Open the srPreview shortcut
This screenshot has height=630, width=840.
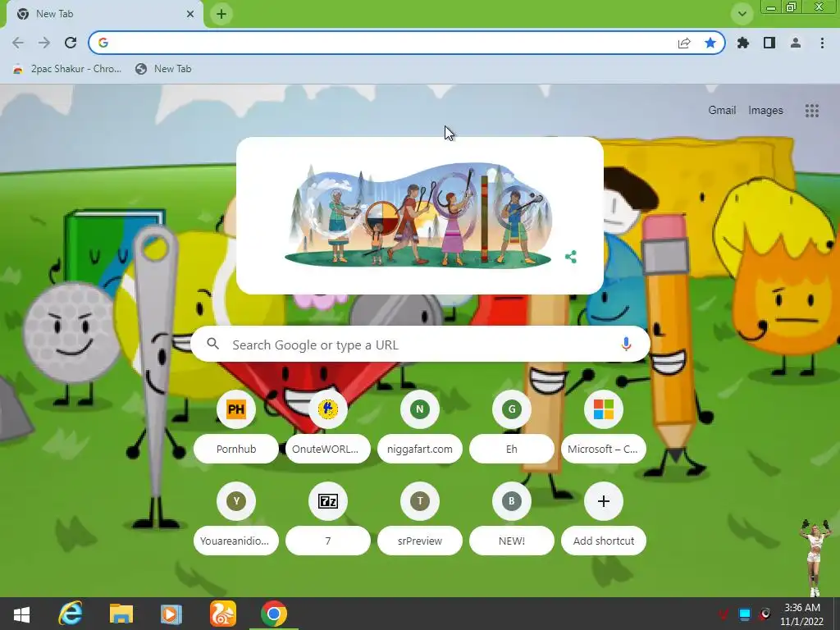click(420, 518)
